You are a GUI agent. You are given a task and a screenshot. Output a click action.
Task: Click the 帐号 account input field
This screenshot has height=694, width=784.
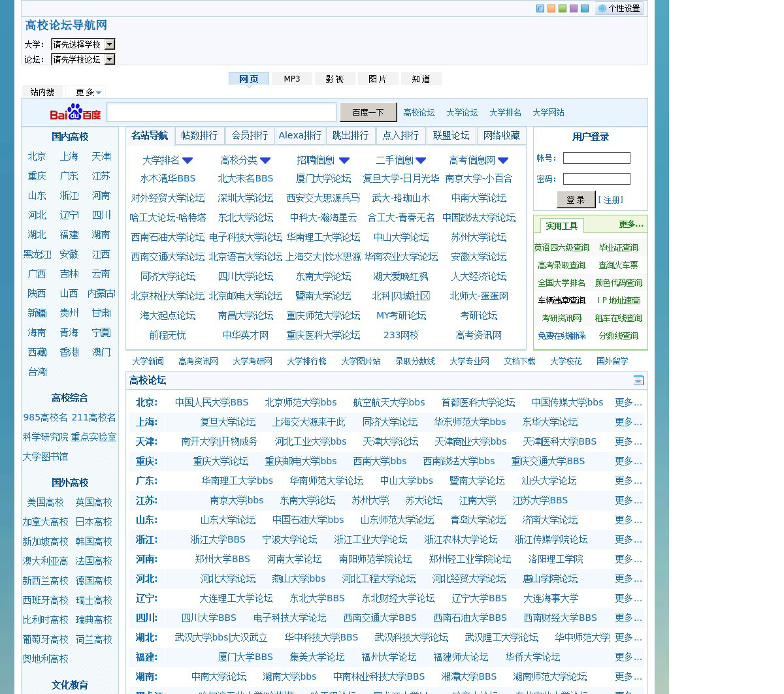(596, 158)
